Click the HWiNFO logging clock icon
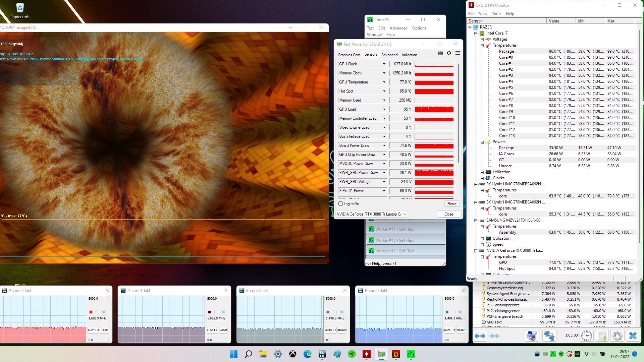644x362 pixels. click(586, 336)
